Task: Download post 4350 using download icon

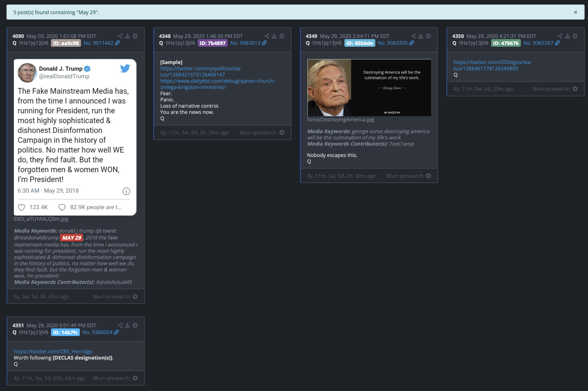Action: [567, 36]
